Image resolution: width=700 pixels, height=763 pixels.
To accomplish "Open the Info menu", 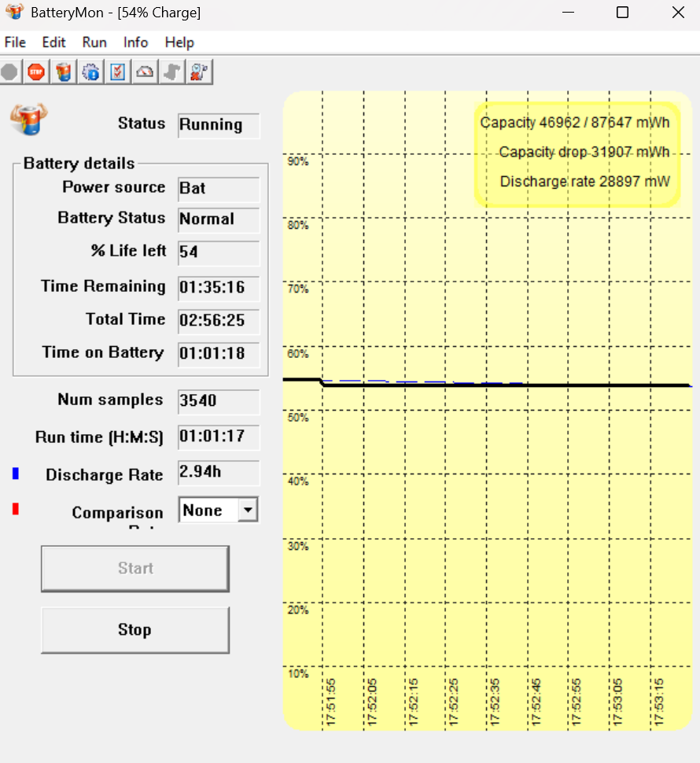I will click(x=135, y=42).
